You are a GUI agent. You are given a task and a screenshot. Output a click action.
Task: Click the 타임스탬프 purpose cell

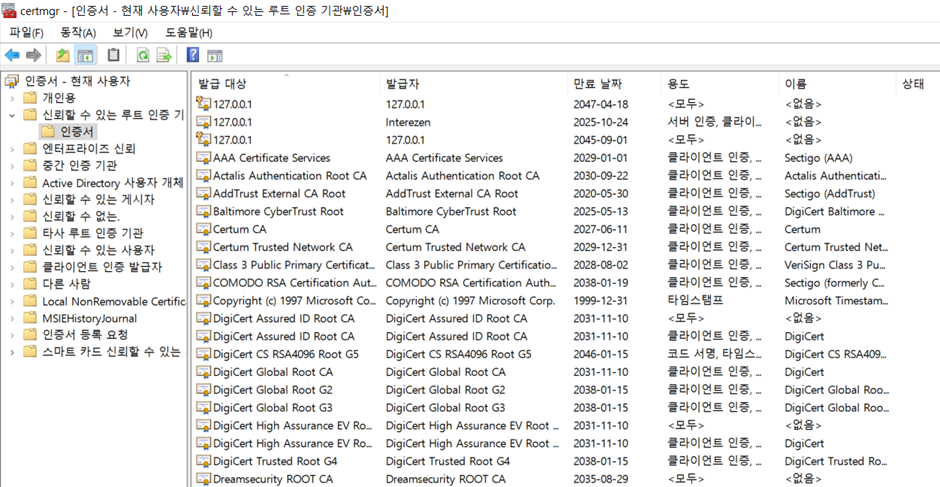click(694, 301)
